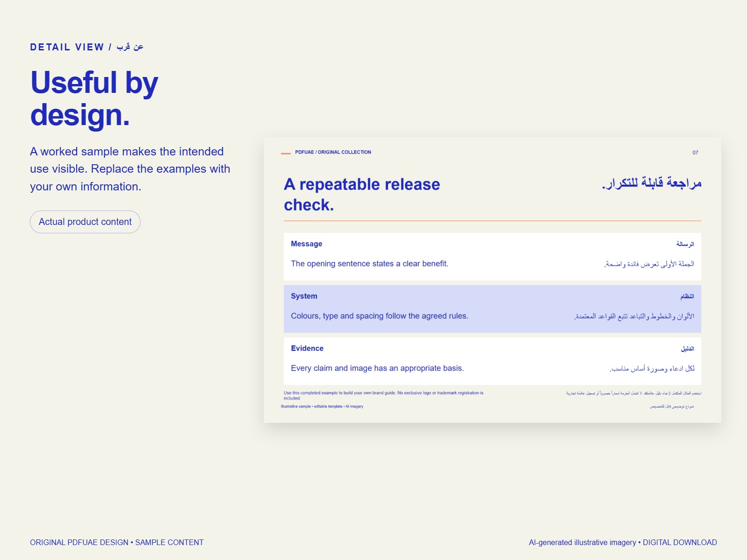This screenshot has height=560, width=747.
Task: Click the PDFUAE / ORIGINAL COLLECTION header
Action: tap(333, 152)
